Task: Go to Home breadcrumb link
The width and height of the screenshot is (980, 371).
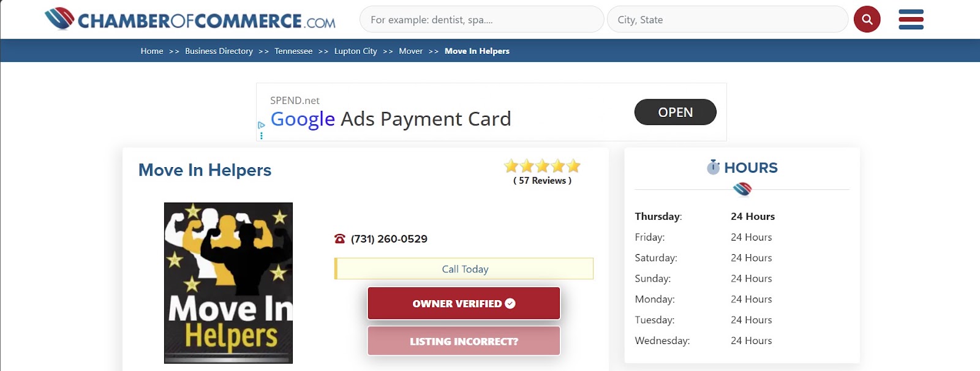Action: tap(152, 51)
